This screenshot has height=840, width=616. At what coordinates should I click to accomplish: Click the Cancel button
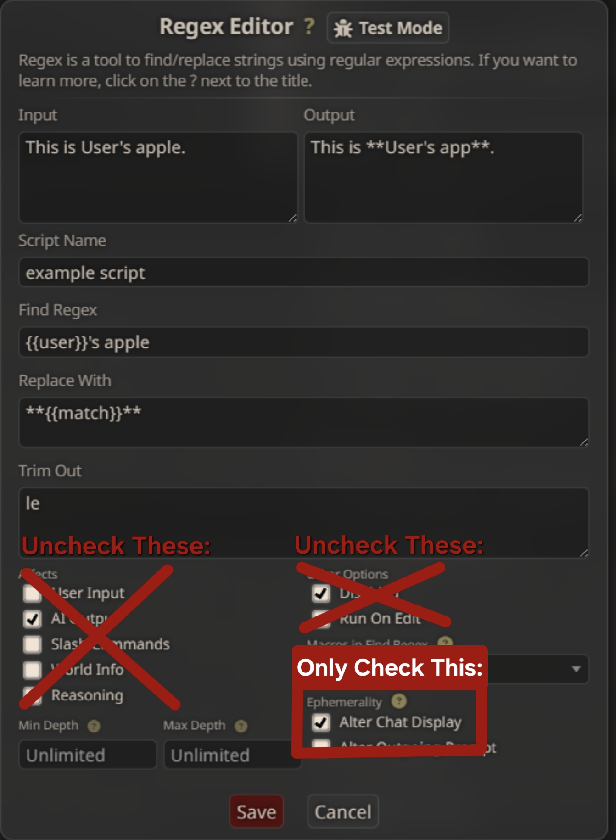click(343, 812)
